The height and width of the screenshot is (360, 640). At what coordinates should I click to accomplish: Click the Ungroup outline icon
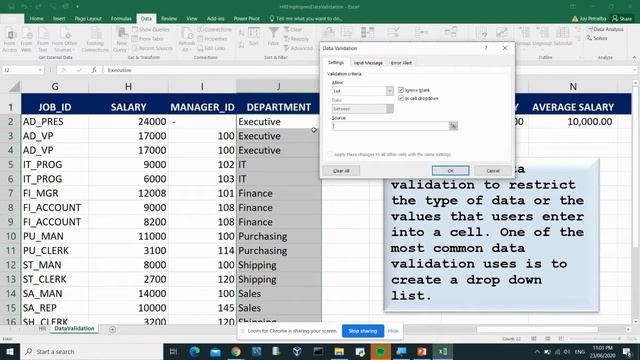click(x=542, y=37)
